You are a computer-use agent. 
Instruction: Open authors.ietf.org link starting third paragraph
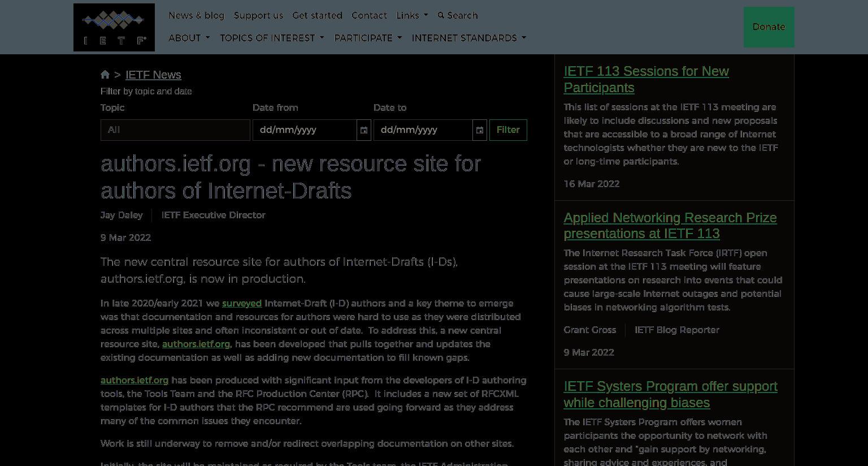134,380
